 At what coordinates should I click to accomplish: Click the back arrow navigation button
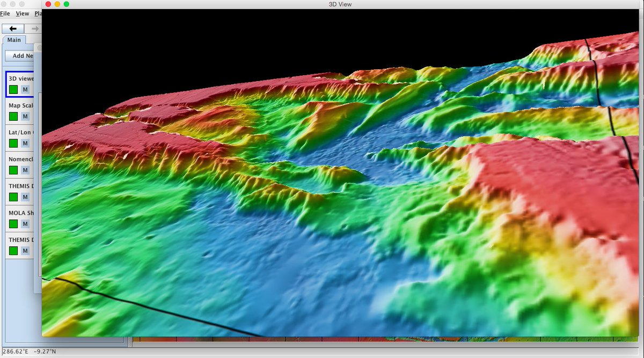(13, 28)
